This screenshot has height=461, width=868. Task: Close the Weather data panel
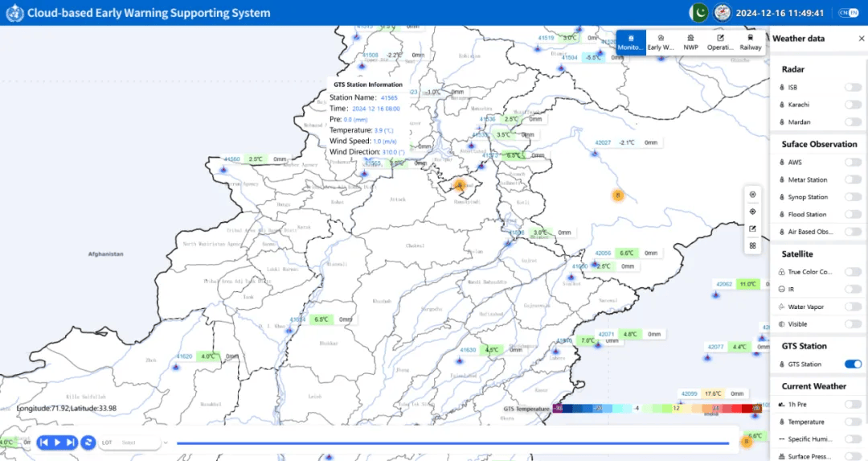point(862,38)
